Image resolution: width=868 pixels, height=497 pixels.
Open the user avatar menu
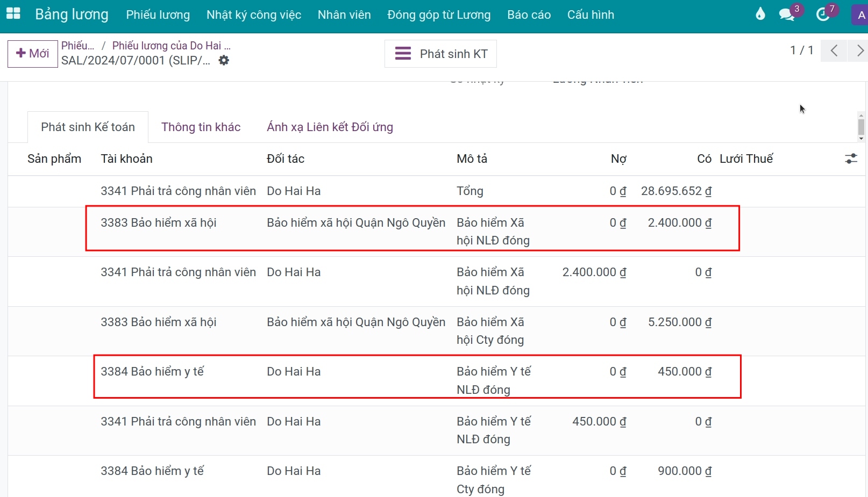[860, 15]
